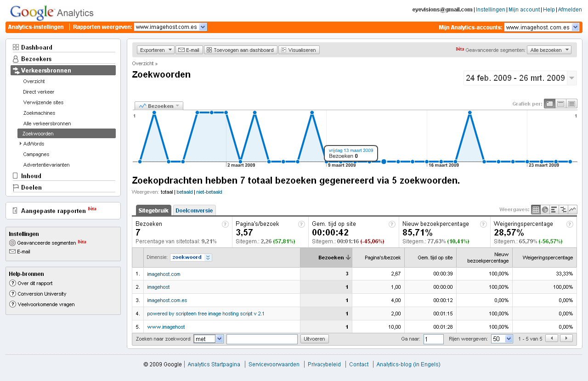This screenshot has height=381, width=588.
Task: Click Toevoegen aan dashboard button
Action: pos(241,50)
